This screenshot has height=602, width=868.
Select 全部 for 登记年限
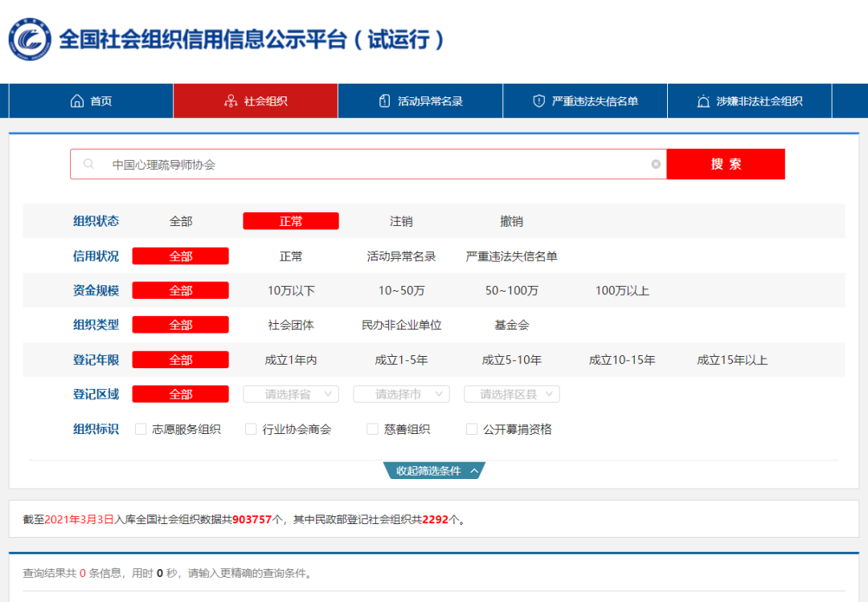(181, 359)
